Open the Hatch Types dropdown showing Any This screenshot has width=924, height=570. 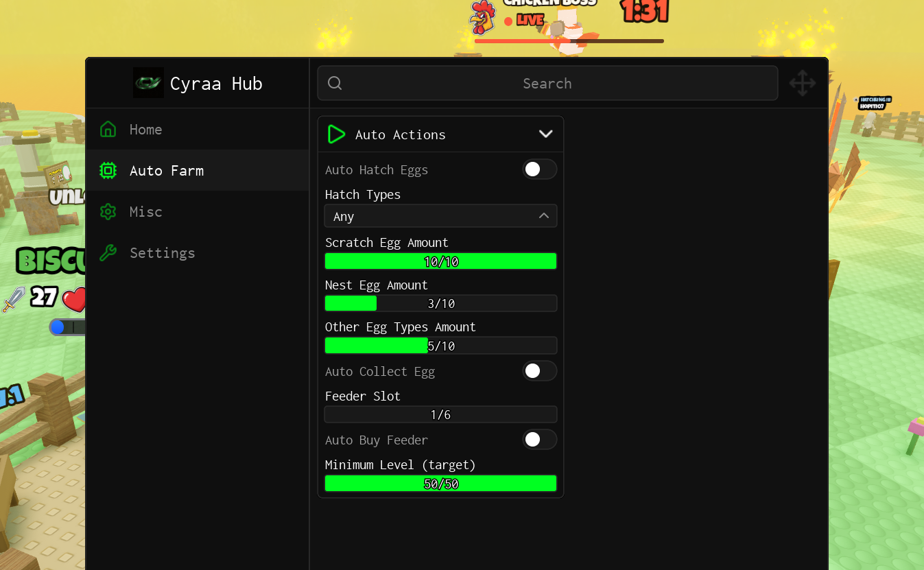440,216
